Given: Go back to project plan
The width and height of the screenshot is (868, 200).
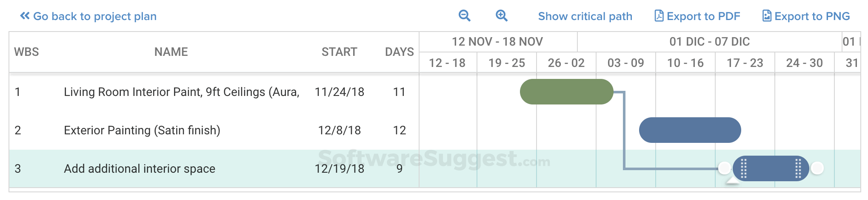Looking at the screenshot, I should [94, 16].
